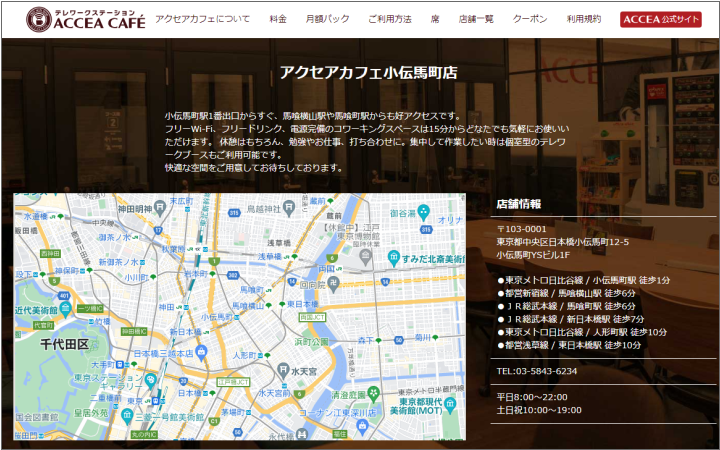
Task: Click the 両国JCT junction label
Action: click(x=312, y=317)
